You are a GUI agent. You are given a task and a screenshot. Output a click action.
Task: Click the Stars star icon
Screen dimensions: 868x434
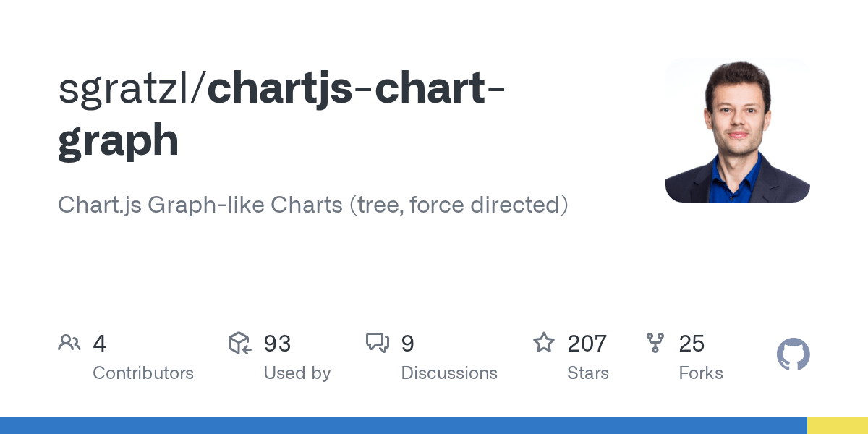[543, 343]
